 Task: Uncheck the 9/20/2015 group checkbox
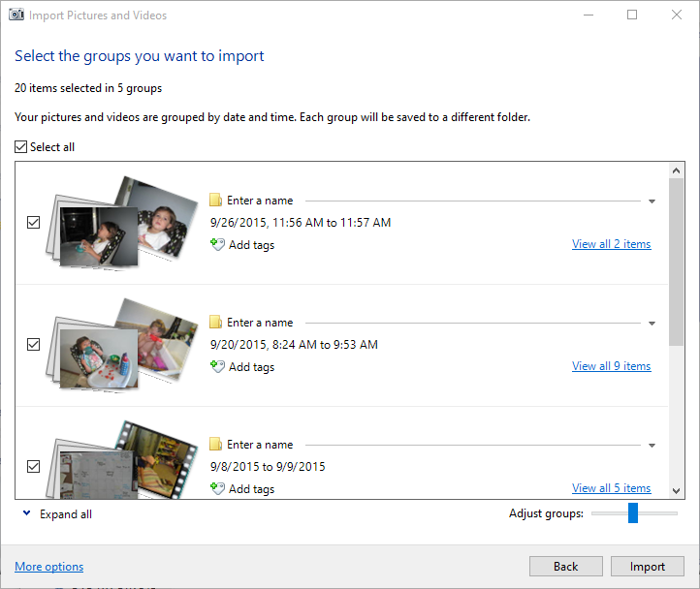tap(34, 345)
